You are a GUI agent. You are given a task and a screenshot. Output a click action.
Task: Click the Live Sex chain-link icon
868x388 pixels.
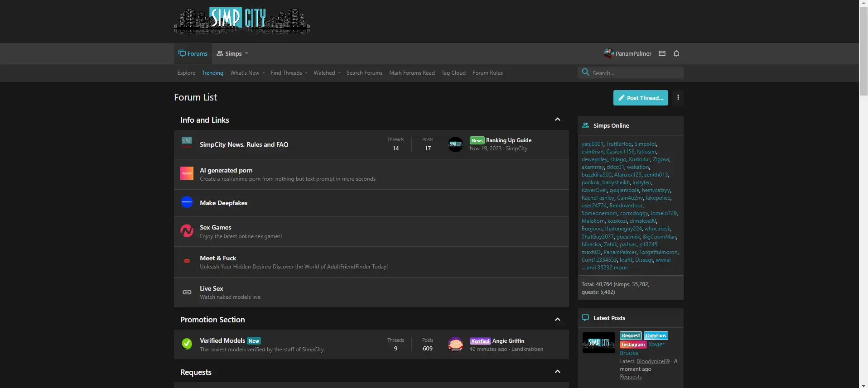(187, 292)
